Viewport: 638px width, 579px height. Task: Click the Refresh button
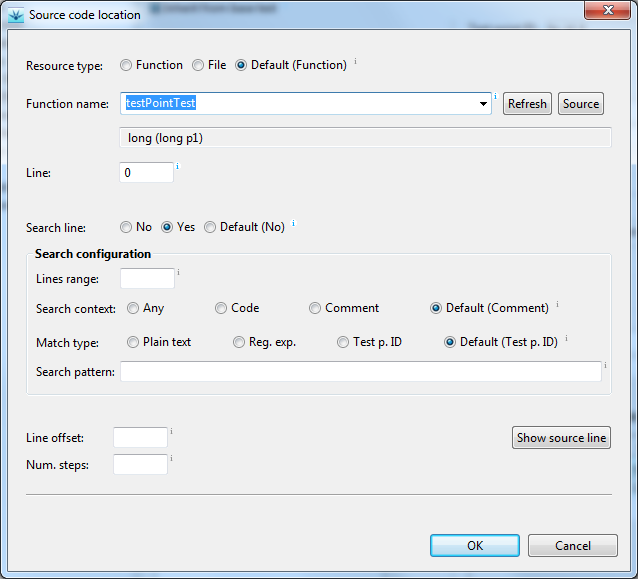pos(527,104)
